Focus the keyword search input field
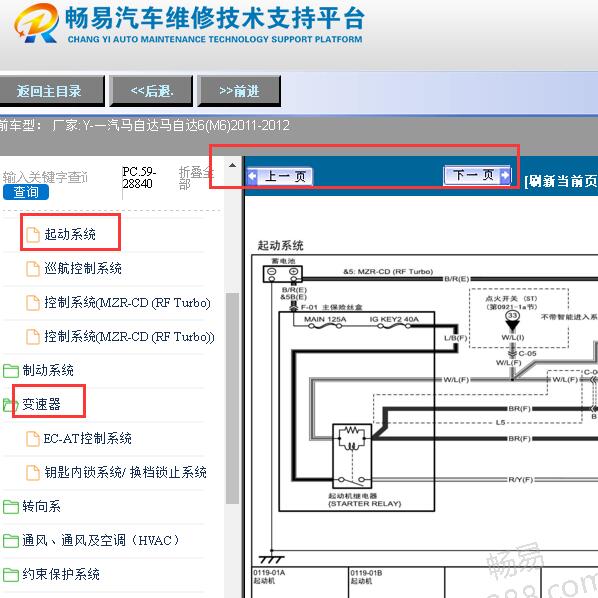 45,177
